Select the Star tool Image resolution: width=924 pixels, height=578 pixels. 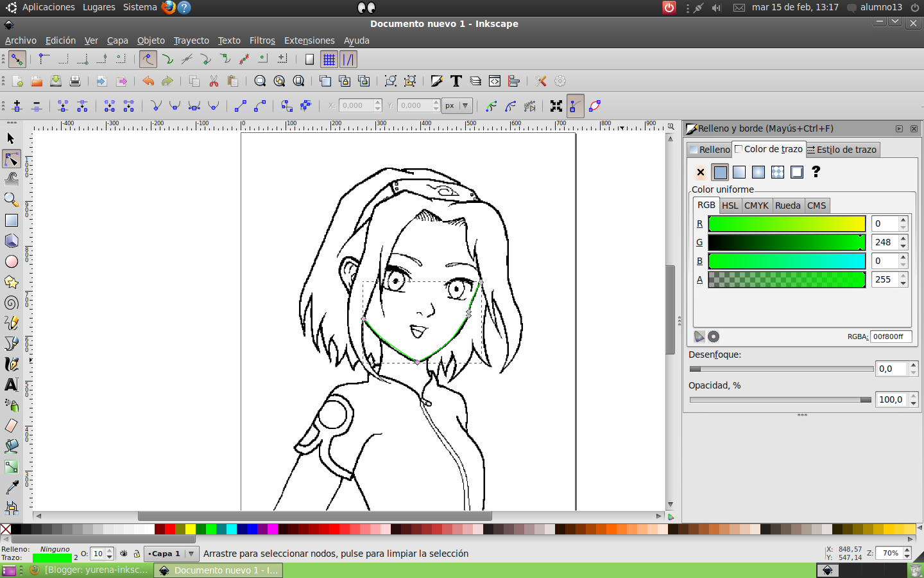[x=10, y=282]
